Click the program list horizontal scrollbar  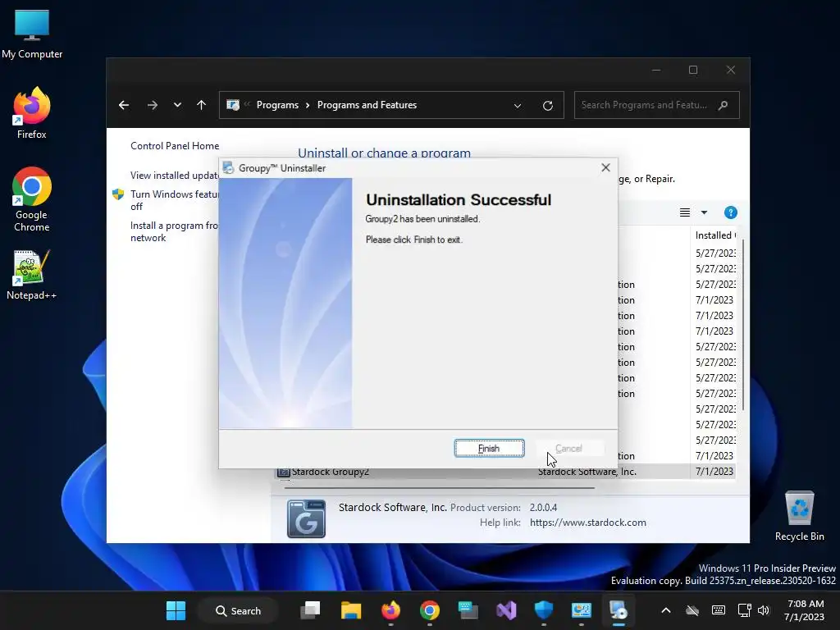point(440,488)
